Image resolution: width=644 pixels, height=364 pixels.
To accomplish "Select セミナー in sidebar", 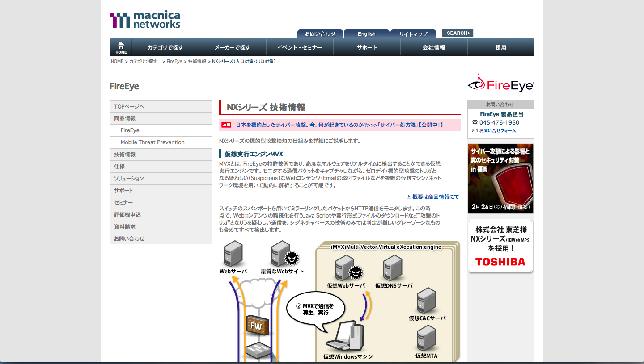I will click(x=161, y=203).
